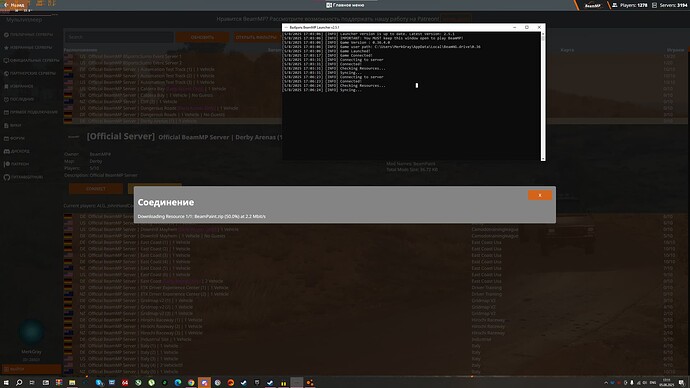Open the Избранное bookmark sidebar item
The height and width of the screenshot is (388, 690).
tap(19, 86)
